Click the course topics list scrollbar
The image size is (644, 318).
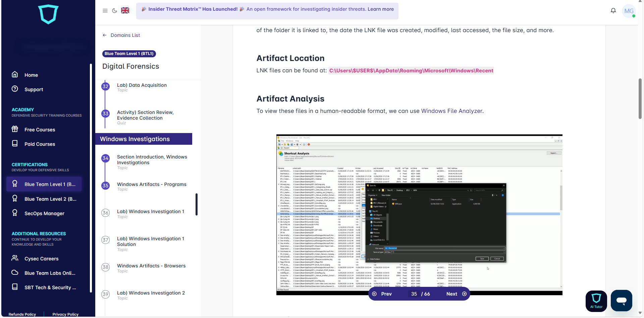point(197,204)
